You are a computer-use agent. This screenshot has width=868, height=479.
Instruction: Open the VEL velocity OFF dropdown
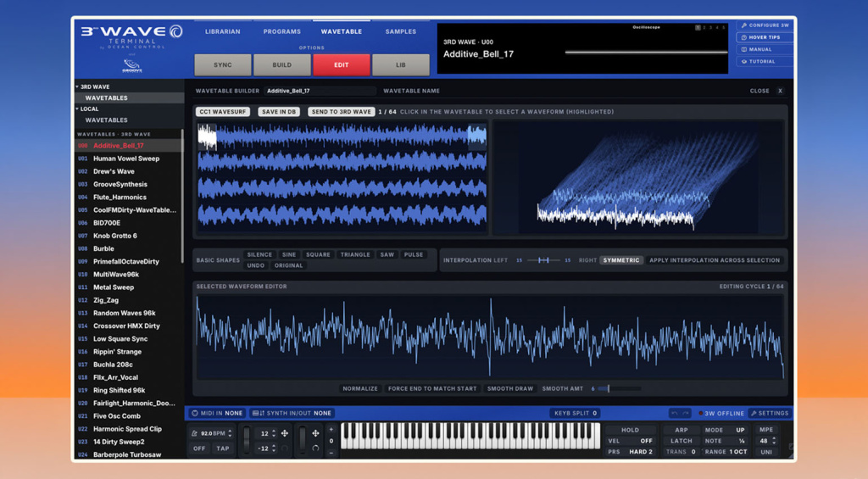[630, 442]
